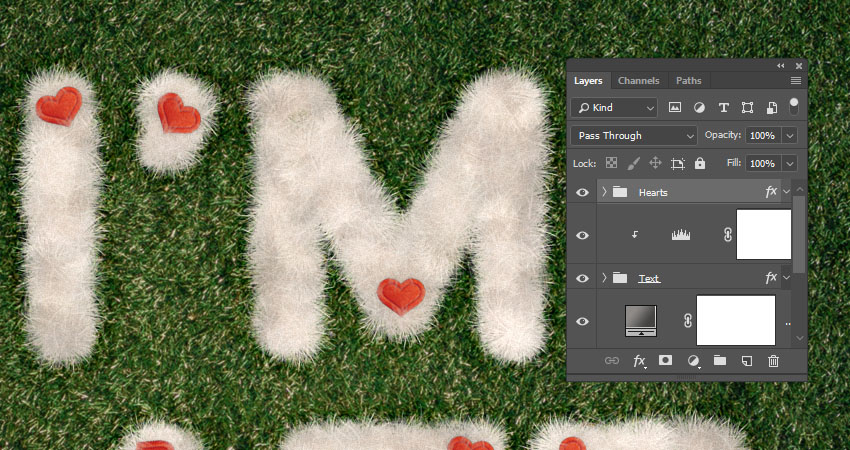The width and height of the screenshot is (850, 450).
Task: Switch to the Paths tab
Action: [x=688, y=81]
